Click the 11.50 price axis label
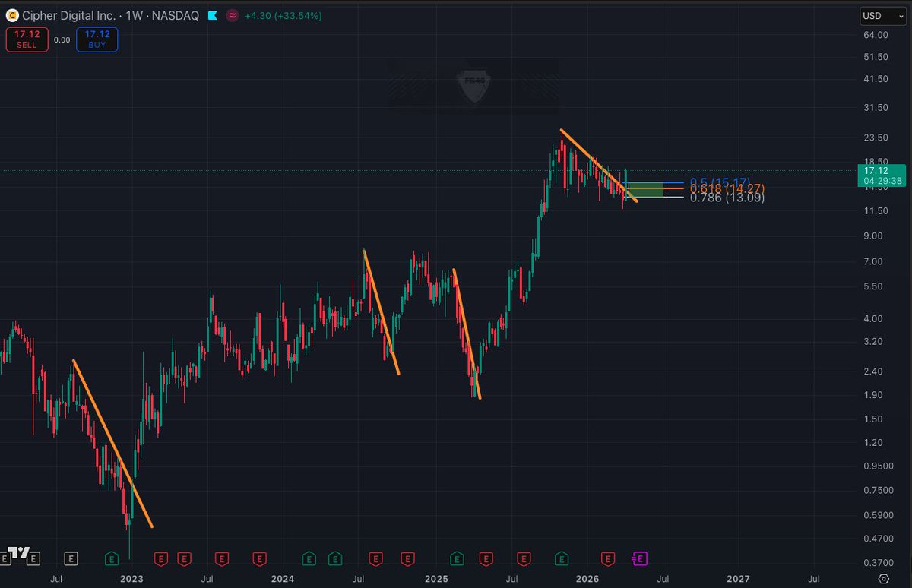The image size is (912, 588). point(876,210)
